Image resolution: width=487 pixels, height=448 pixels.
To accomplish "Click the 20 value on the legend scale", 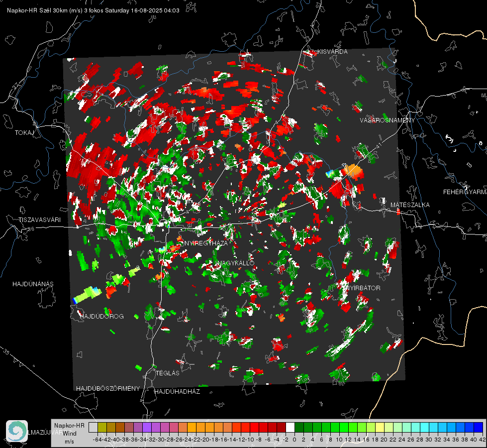I will coord(384,440).
